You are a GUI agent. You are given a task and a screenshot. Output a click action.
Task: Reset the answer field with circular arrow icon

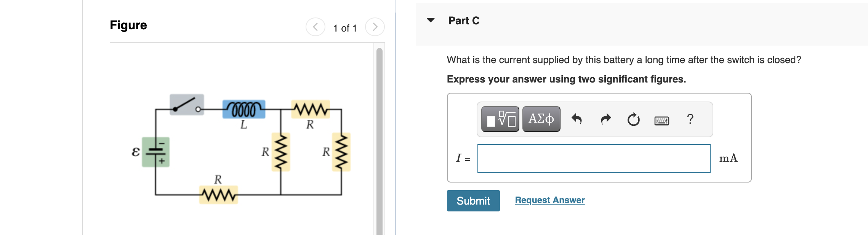[x=633, y=119]
